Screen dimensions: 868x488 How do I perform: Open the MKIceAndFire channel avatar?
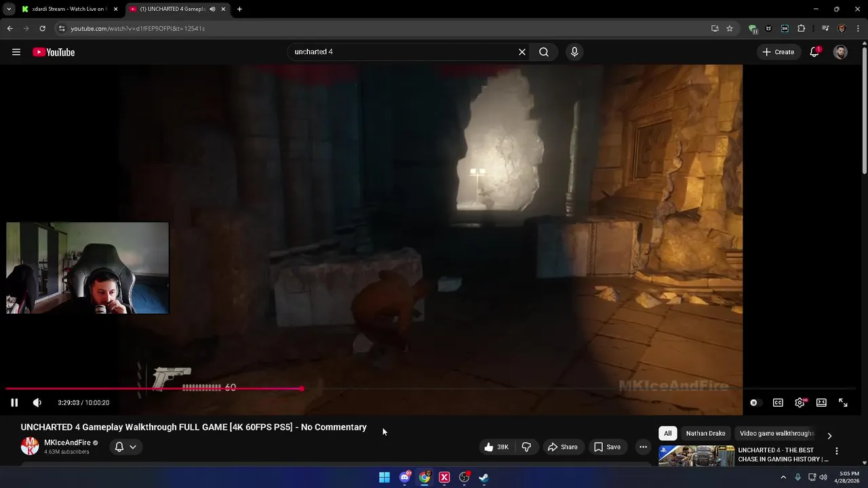pyautogui.click(x=30, y=446)
